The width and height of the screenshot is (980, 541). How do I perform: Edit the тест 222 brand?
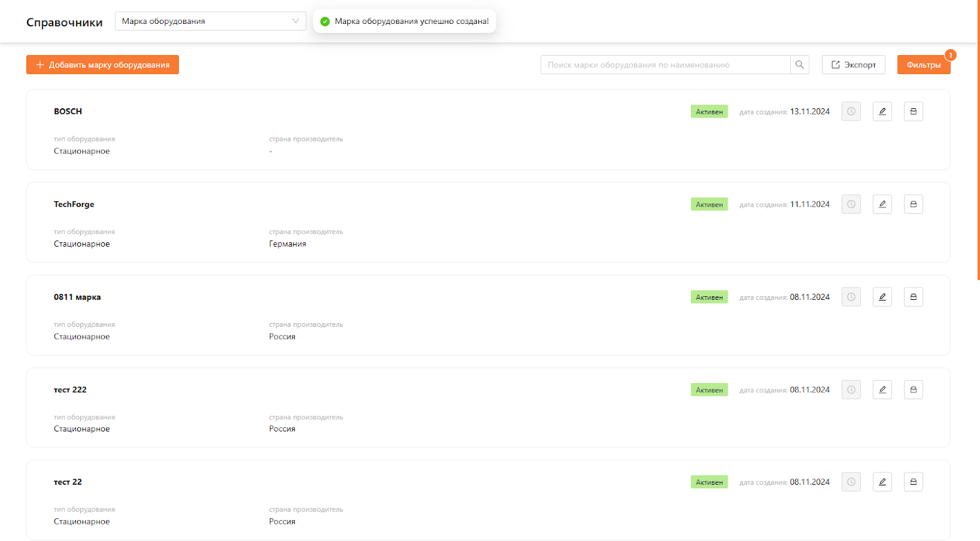click(x=882, y=390)
